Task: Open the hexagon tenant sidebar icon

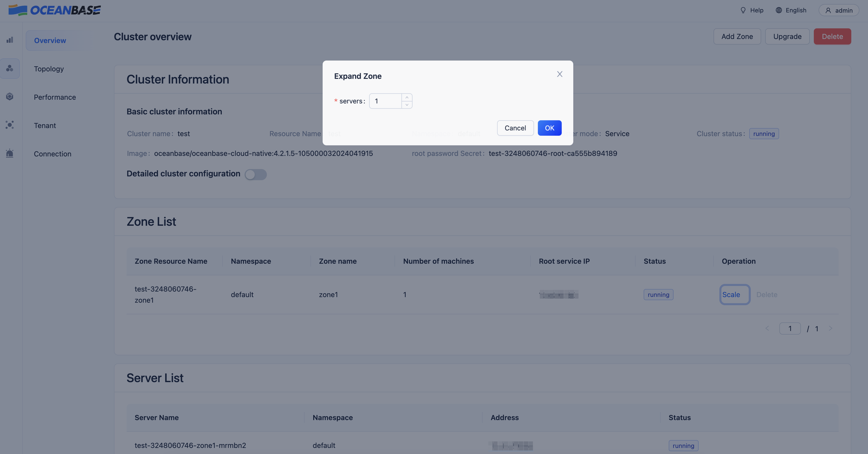Action: 10,97
